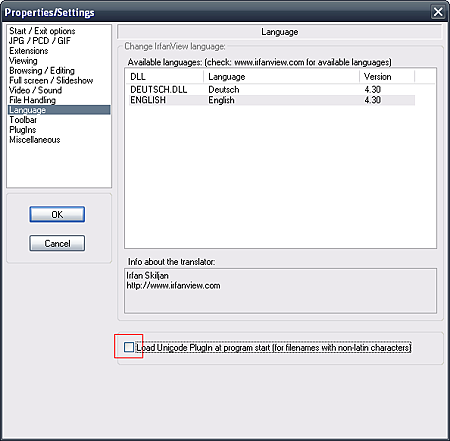Click the English language name cell
The width and height of the screenshot is (450, 441).
pyautogui.click(x=221, y=100)
